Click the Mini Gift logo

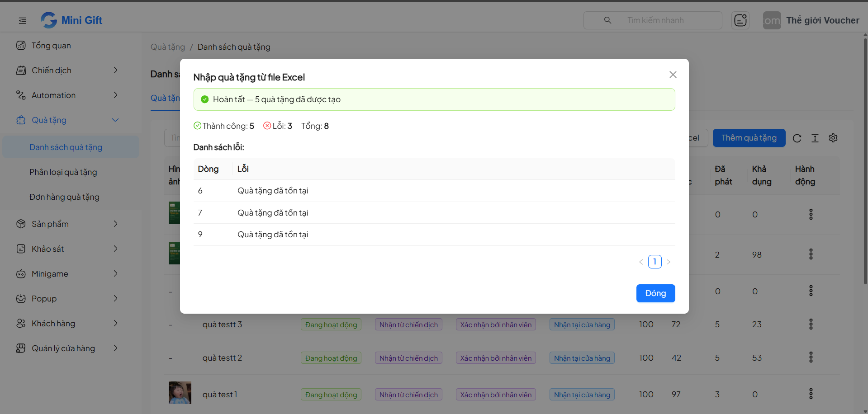[71, 20]
